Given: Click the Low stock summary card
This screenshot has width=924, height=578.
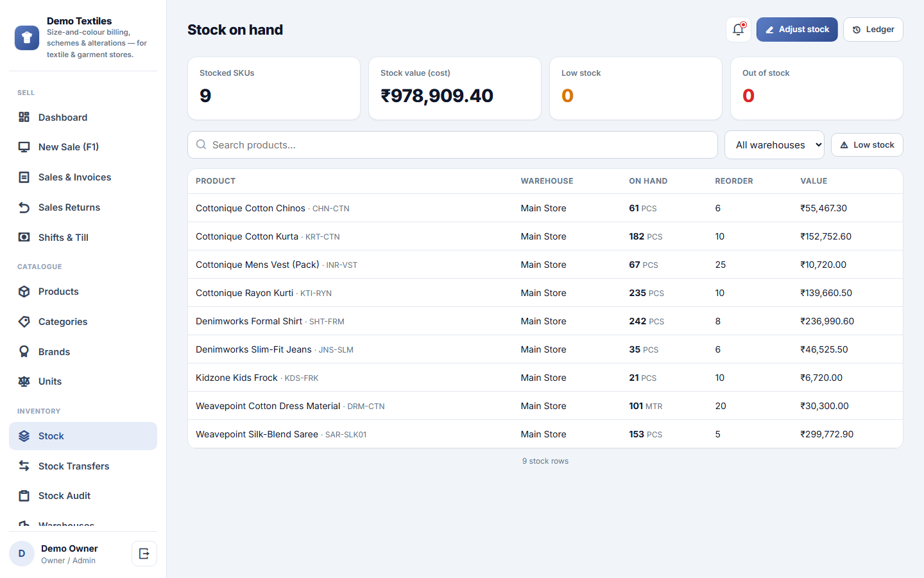Looking at the screenshot, I should (x=636, y=89).
